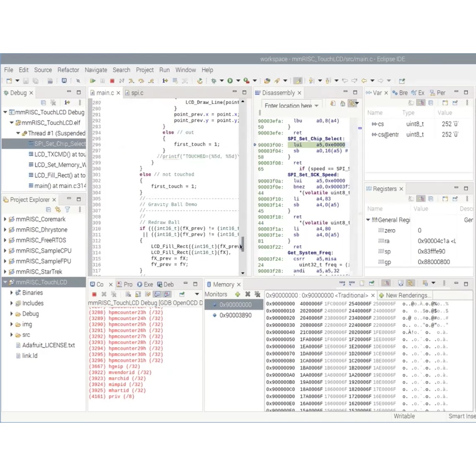Click the Open Type folder icon
Viewport: 476px width, 476px height.
[x=267, y=81]
